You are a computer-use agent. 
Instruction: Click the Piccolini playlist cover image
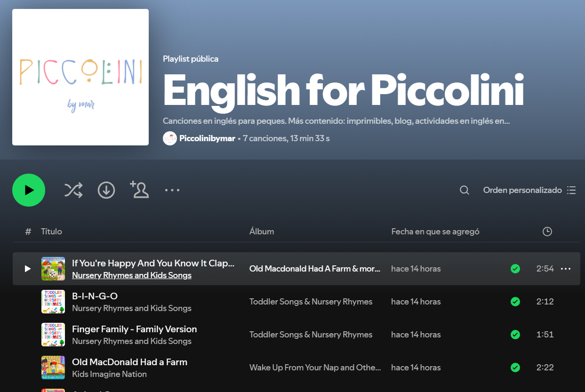point(80,77)
